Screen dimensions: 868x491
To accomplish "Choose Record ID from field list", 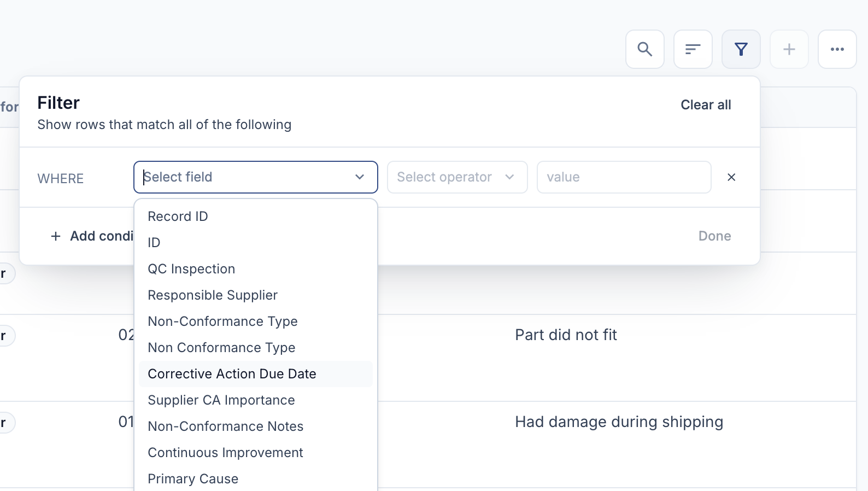I will click(x=256, y=217).
